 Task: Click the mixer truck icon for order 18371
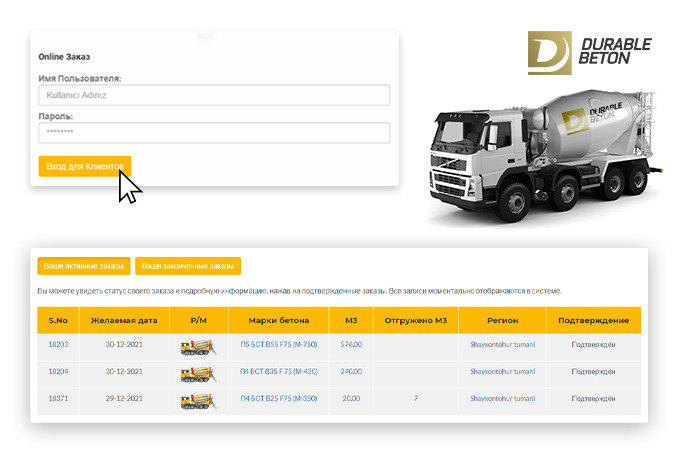click(x=197, y=401)
